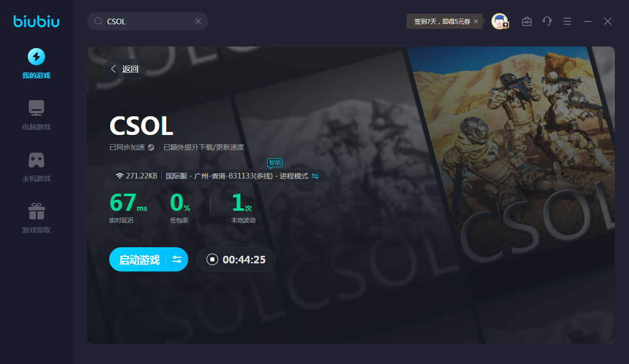
Task: Click the 已同步加速 Steam icon
Action: click(151, 148)
